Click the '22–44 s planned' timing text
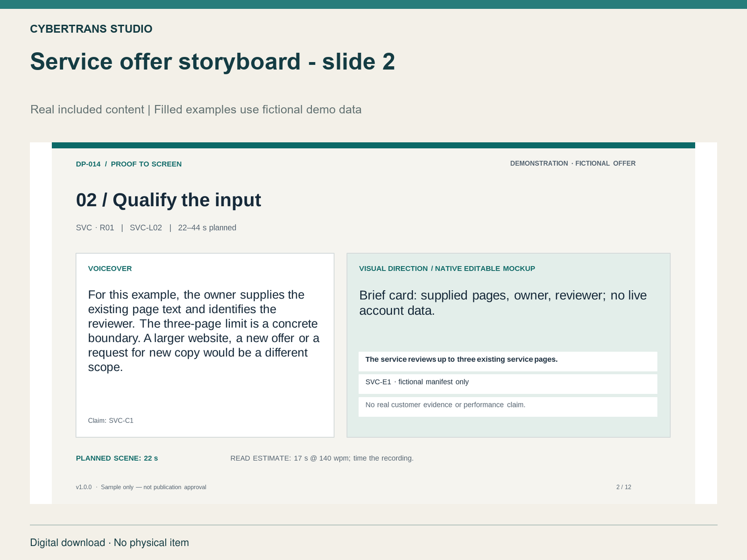Screen dimensions: 747x560 pyautogui.click(x=207, y=228)
